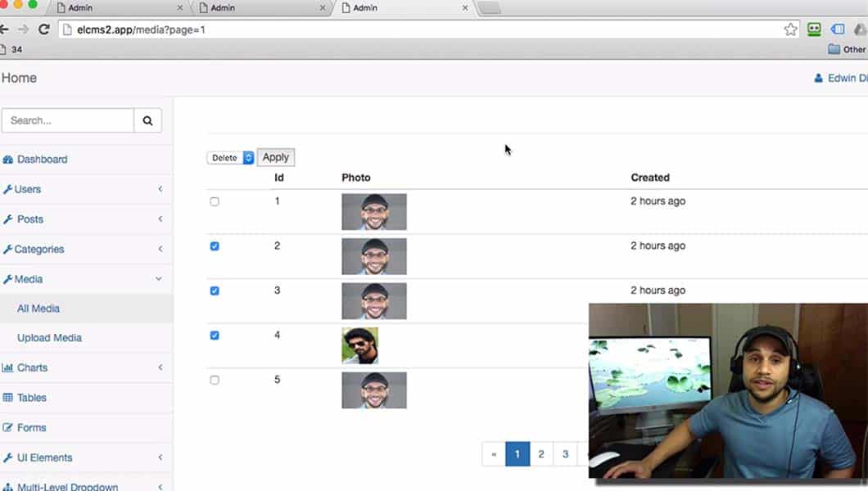Expand the UI Elements menu chevron

pyautogui.click(x=160, y=457)
